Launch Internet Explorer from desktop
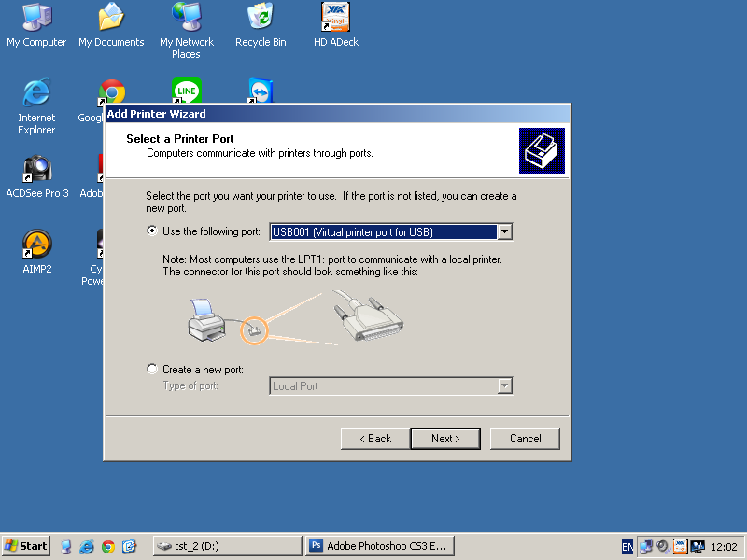The width and height of the screenshot is (747, 560). (x=36, y=106)
